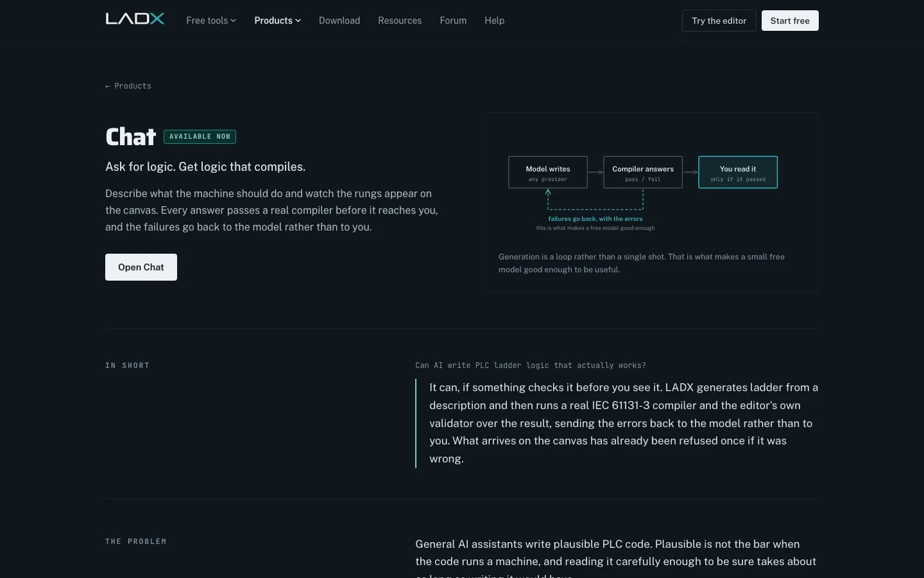Click the 'failures go back, with the errors' label
Image resolution: width=924 pixels, height=578 pixels.
[x=595, y=219]
